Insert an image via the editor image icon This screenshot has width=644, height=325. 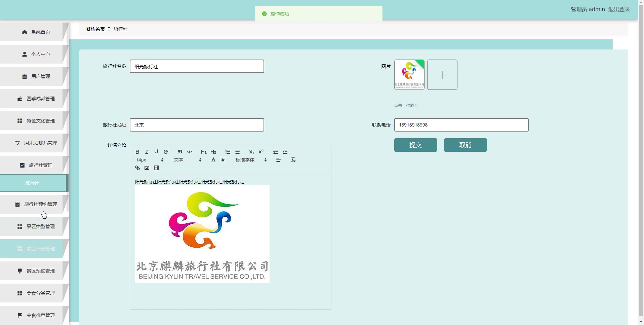[x=147, y=168]
